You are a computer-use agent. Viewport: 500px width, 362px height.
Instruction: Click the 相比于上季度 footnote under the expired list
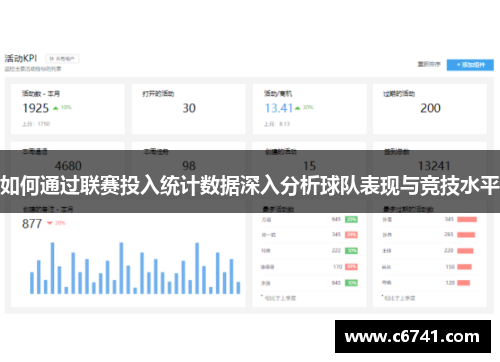point(400,298)
